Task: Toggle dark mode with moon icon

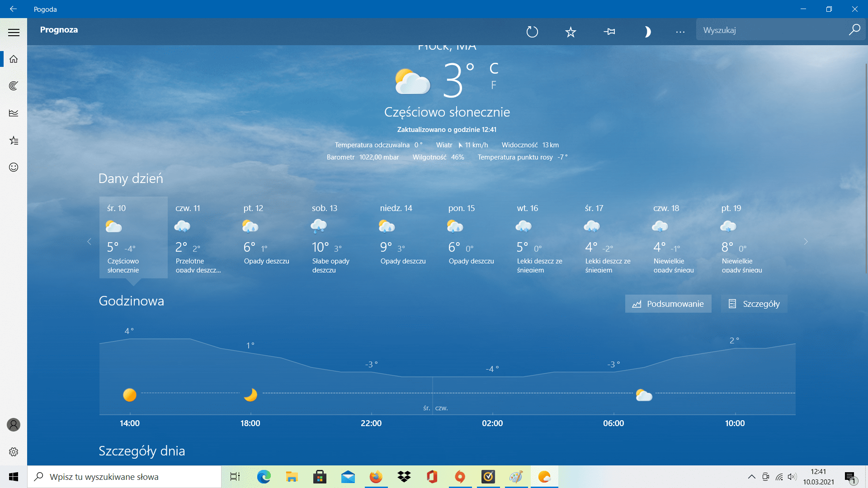Action: (x=647, y=32)
